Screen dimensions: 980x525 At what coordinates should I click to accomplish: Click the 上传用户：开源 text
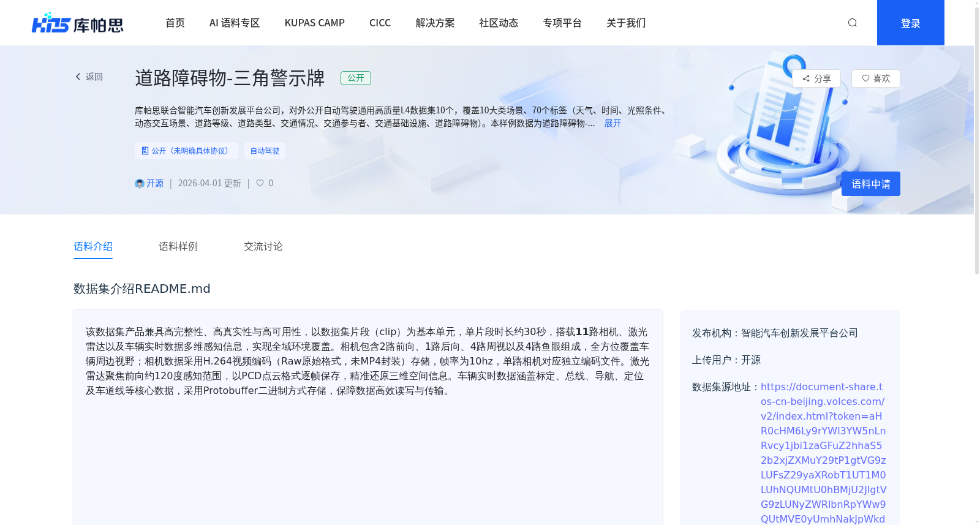coord(726,360)
